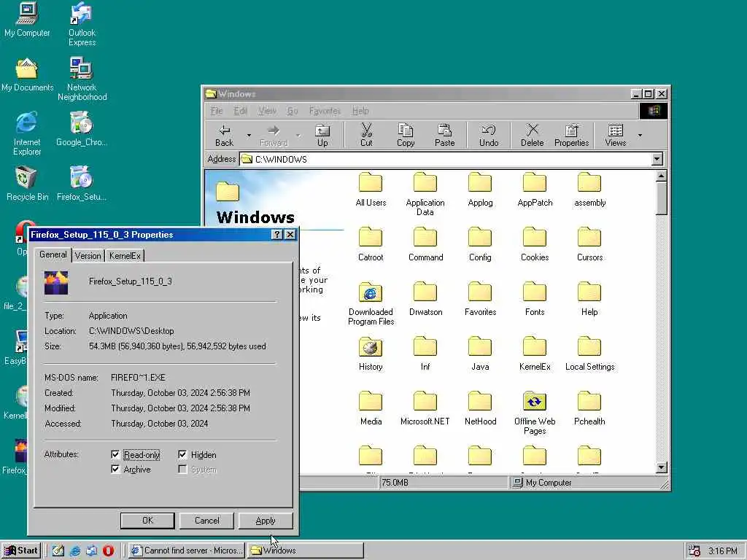Select the Cursors folder

[589, 244]
